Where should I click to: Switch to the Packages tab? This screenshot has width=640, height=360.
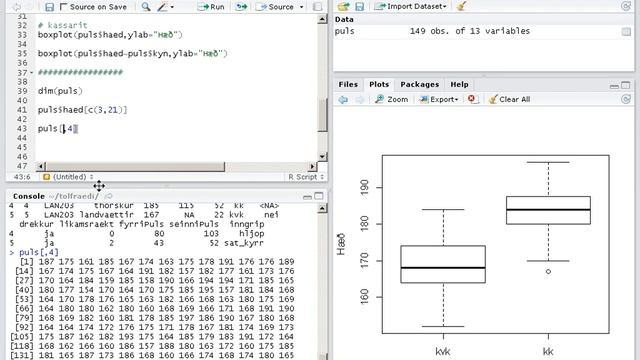click(420, 84)
